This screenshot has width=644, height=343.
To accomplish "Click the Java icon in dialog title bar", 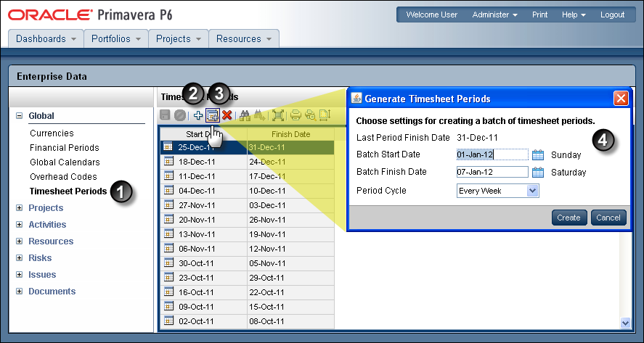I will coord(356,99).
